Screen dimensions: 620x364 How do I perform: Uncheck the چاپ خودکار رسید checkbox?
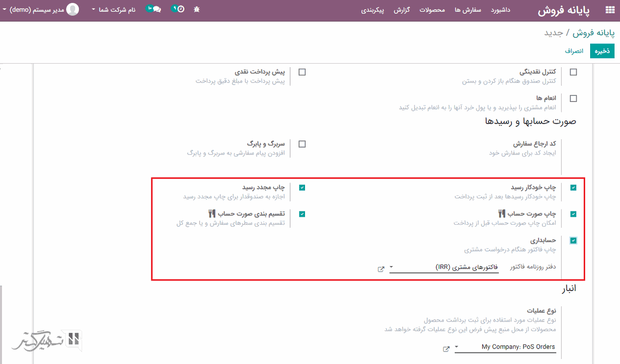coord(573,187)
